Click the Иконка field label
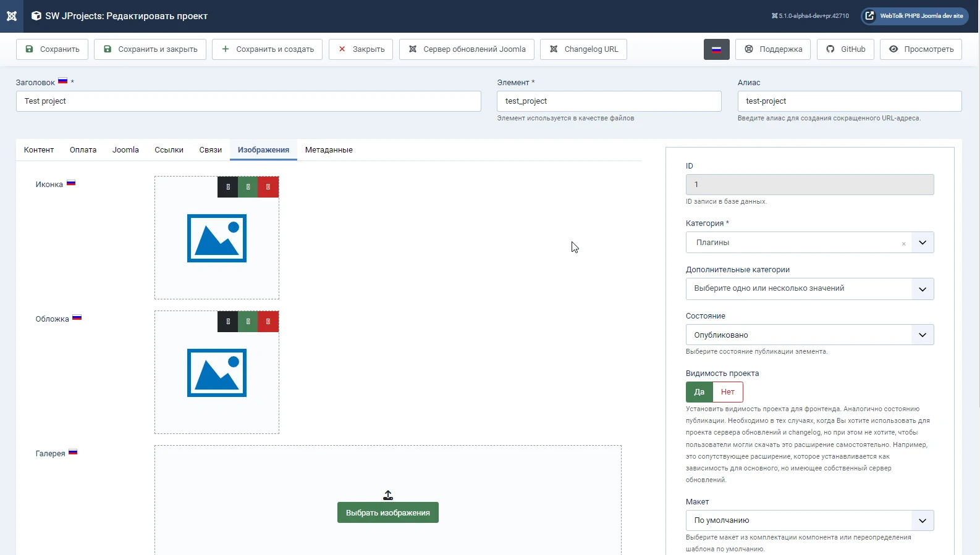Image resolution: width=980 pixels, height=555 pixels. pyautogui.click(x=49, y=185)
